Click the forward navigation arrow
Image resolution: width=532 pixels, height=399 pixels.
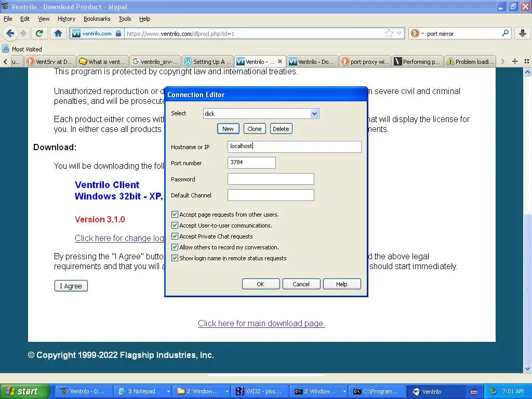coord(23,33)
